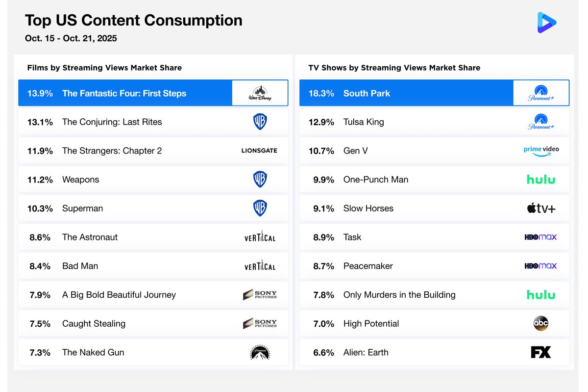Click the FX logo beside Alien: Earth

pyautogui.click(x=541, y=352)
